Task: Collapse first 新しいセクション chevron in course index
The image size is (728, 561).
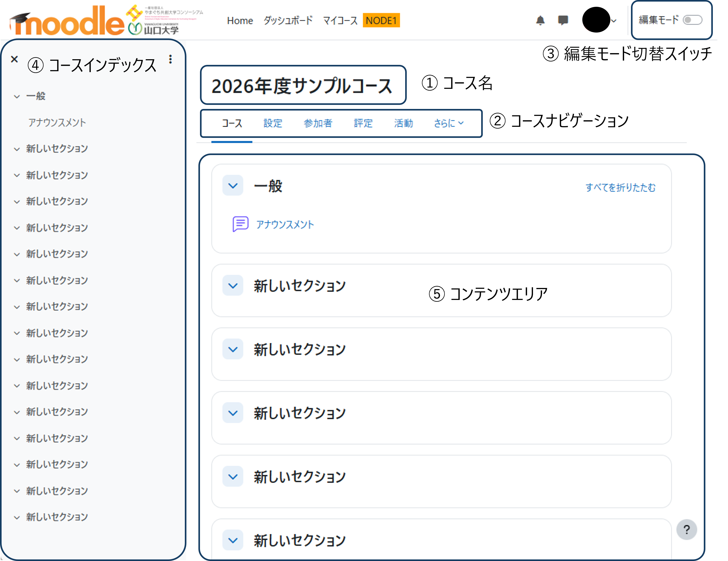Action: 17,149
